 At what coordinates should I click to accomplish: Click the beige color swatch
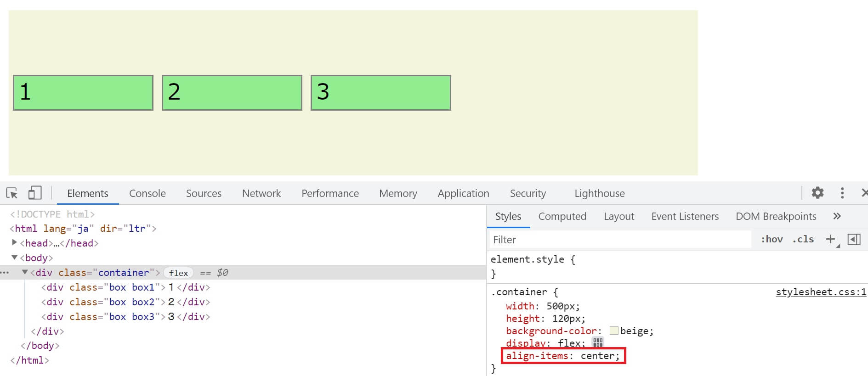pos(614,331)
